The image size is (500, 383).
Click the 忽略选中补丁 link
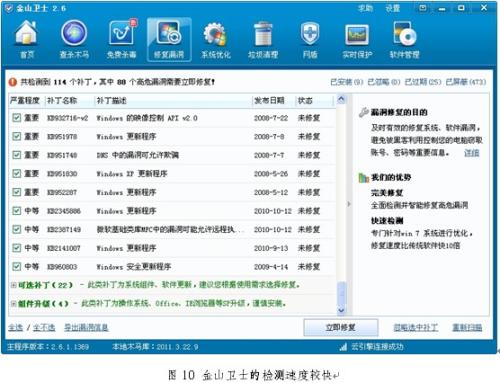416,328
